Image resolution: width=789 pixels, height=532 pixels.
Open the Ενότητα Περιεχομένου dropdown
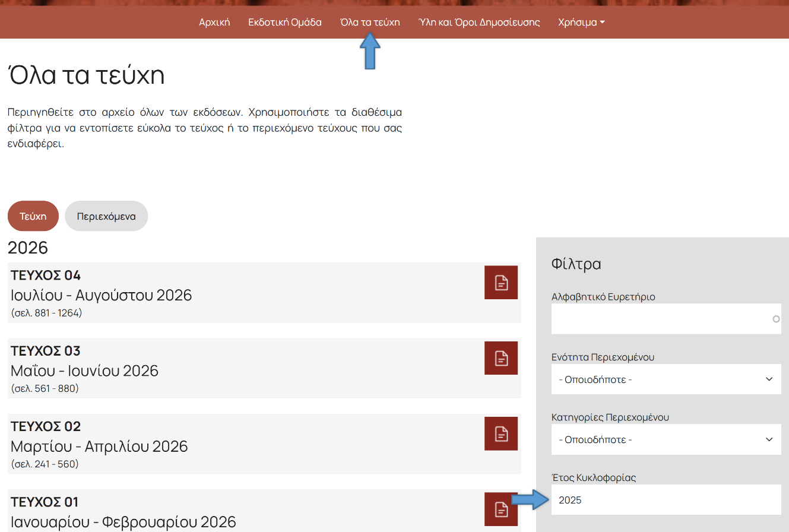point(666,379)
